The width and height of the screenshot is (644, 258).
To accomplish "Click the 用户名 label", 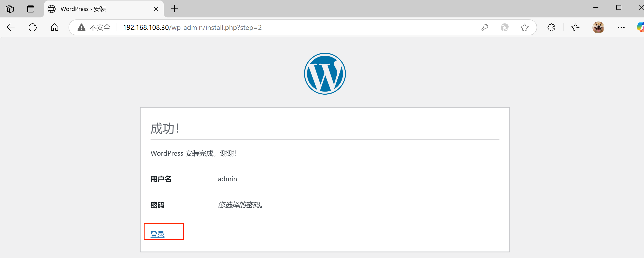I will (x=161, y=179).
